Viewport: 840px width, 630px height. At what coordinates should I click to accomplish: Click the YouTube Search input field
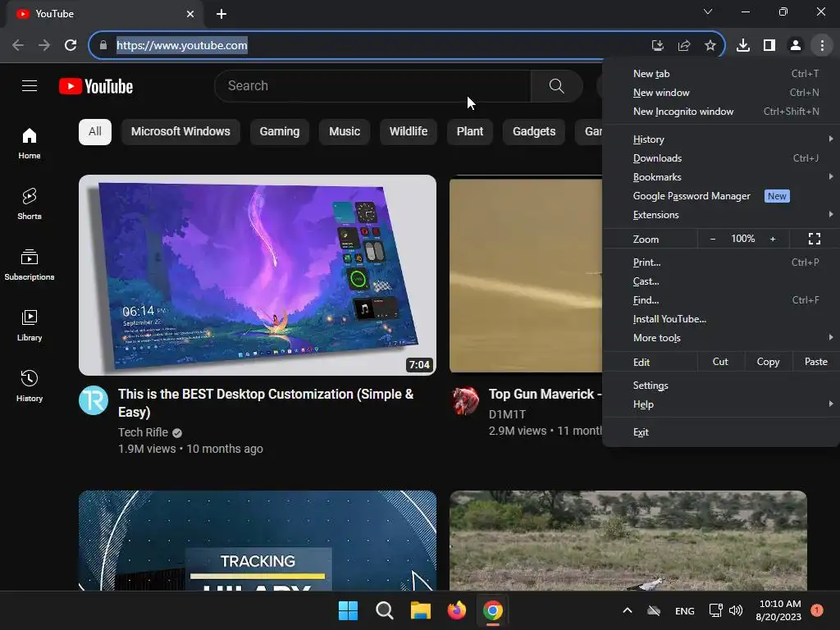[372, 85]
